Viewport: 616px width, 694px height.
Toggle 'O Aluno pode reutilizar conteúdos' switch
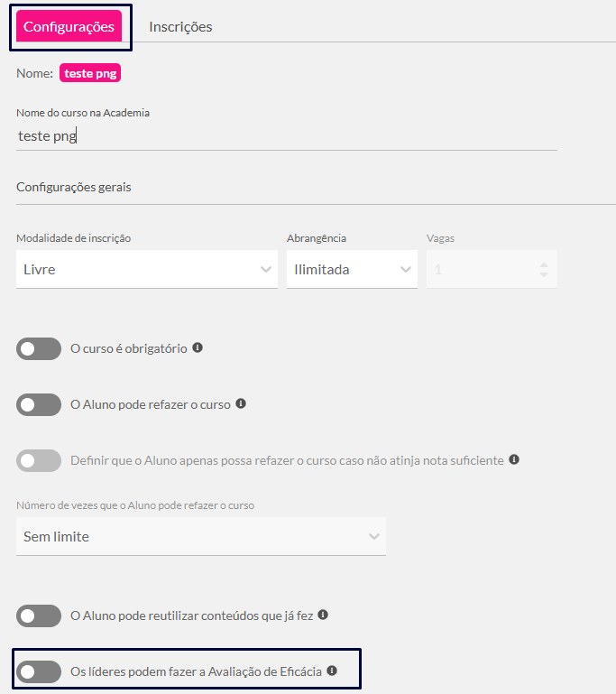39,615
